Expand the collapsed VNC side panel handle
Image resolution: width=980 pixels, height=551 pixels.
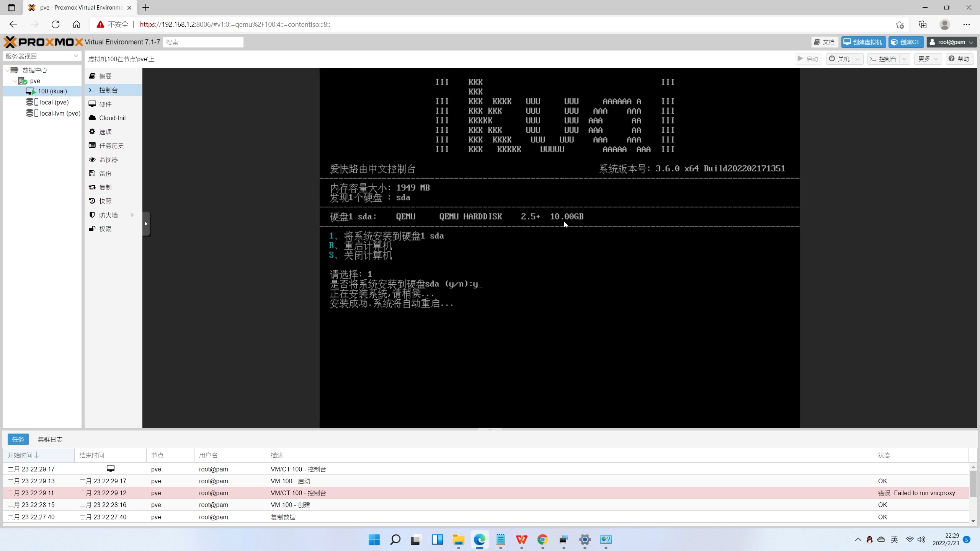146,224
